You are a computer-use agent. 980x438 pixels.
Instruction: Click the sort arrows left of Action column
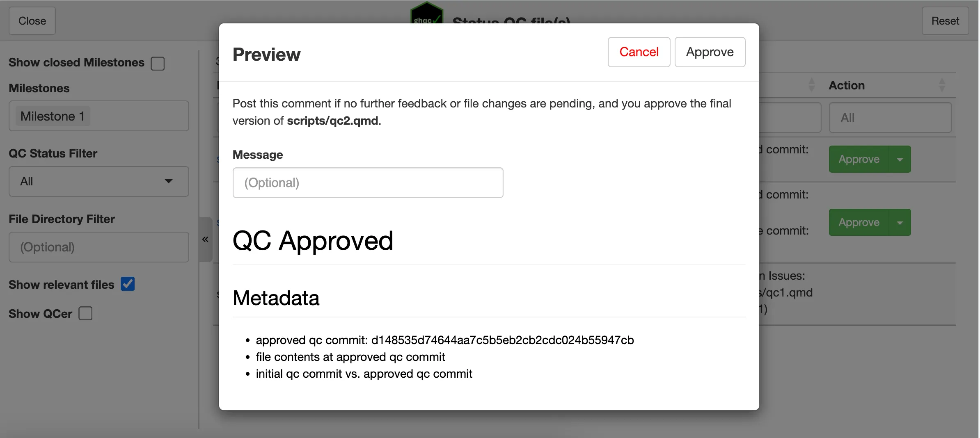click(811, 85)
